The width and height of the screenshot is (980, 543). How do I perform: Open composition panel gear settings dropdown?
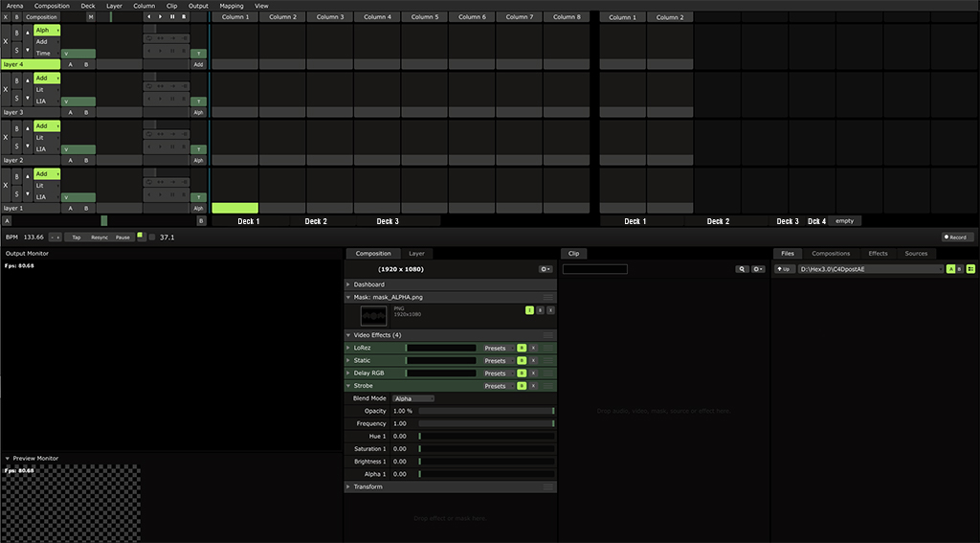pyautogui.click(x=546, y=269)
